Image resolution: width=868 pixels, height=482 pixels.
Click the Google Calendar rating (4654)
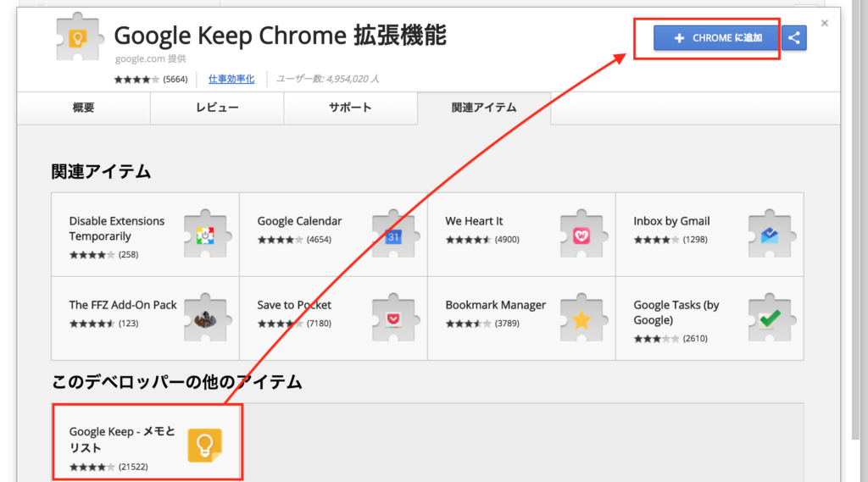[294, 240]
